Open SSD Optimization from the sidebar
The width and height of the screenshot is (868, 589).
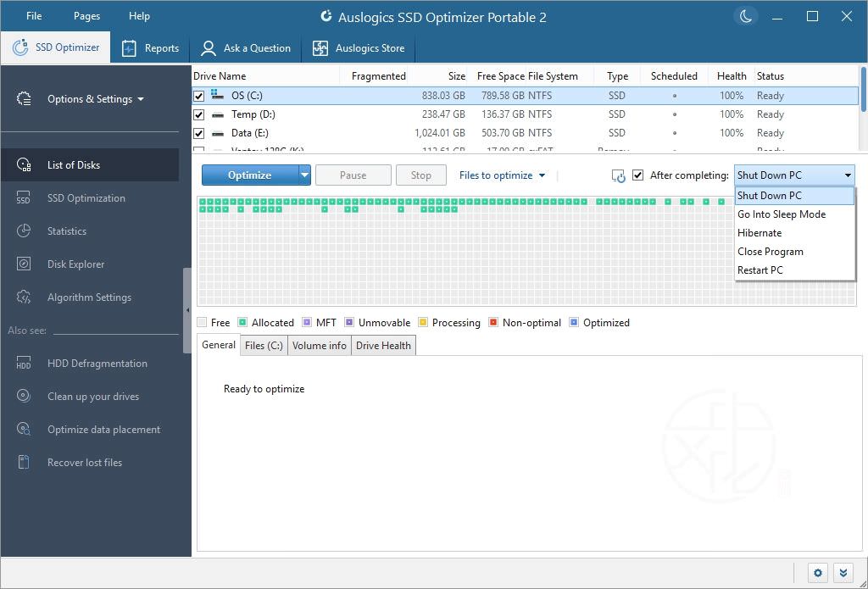click(x=85, y=197)
